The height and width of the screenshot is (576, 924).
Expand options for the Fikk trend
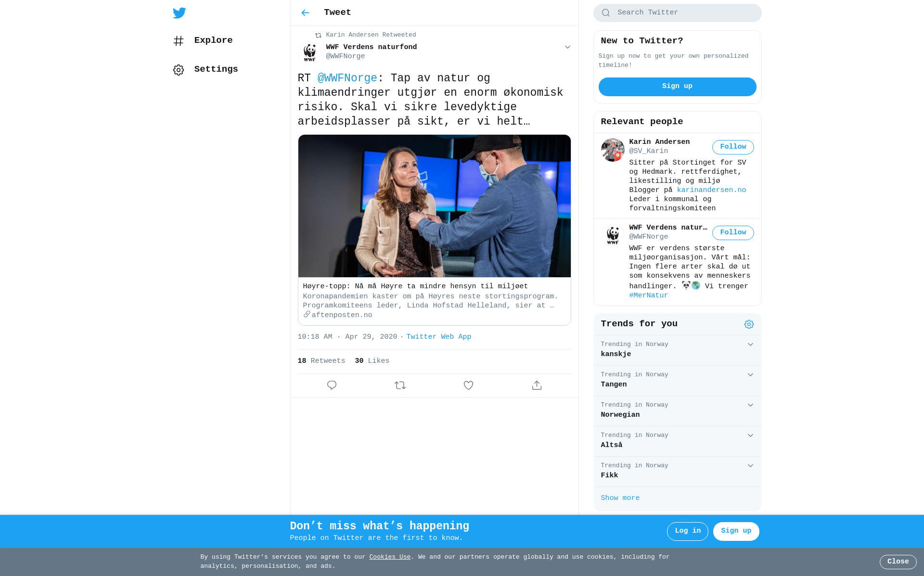coord(750,466)
